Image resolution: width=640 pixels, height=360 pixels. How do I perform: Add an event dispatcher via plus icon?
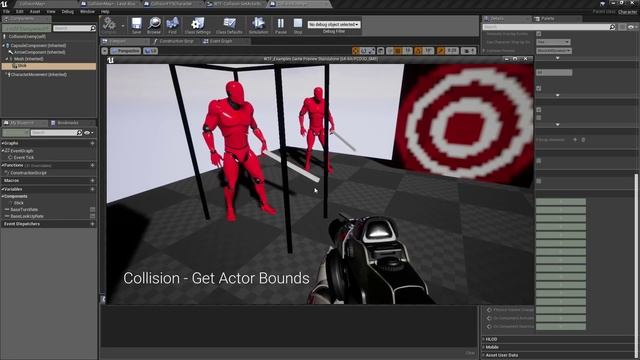tap(92, 224)
